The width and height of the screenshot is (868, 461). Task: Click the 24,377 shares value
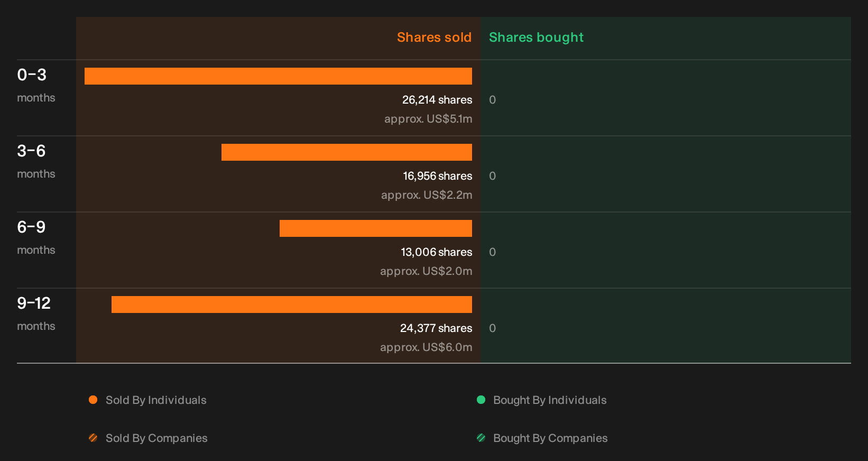pos(436,328)
